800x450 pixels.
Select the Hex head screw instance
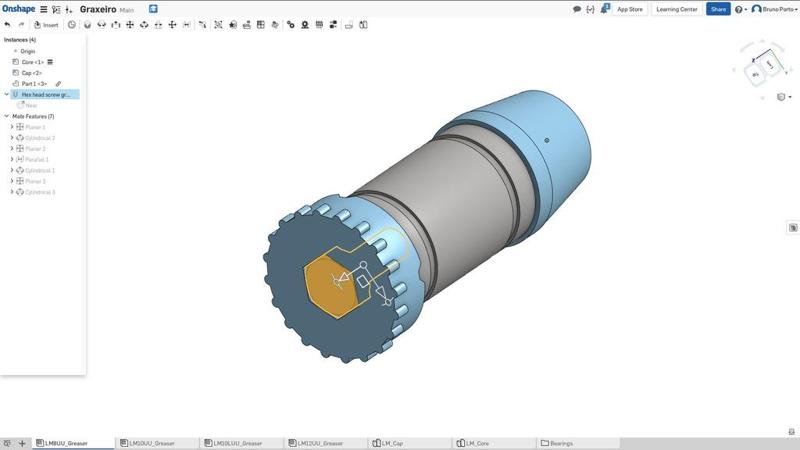(x=45, y=94)
